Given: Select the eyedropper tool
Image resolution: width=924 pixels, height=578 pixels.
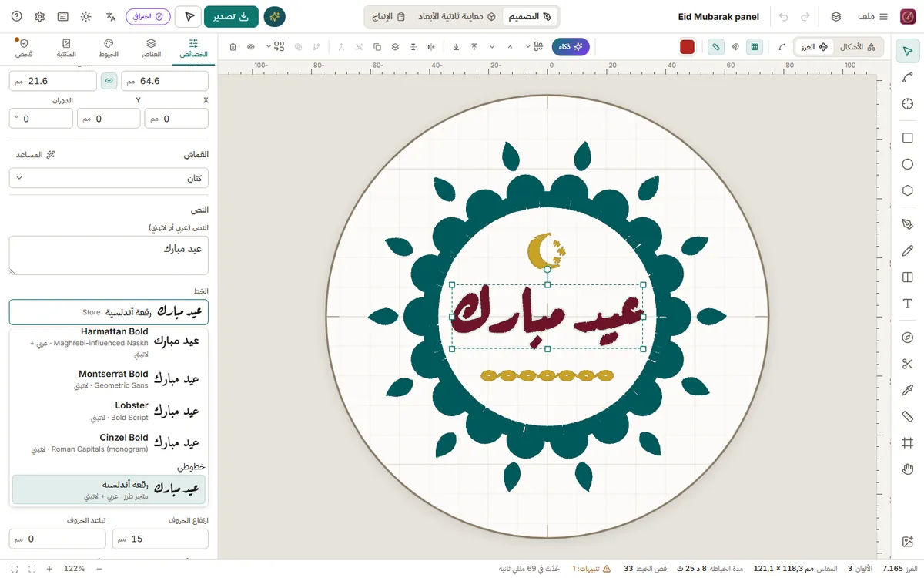Looking at the screenshot, I should coord(908,390).
